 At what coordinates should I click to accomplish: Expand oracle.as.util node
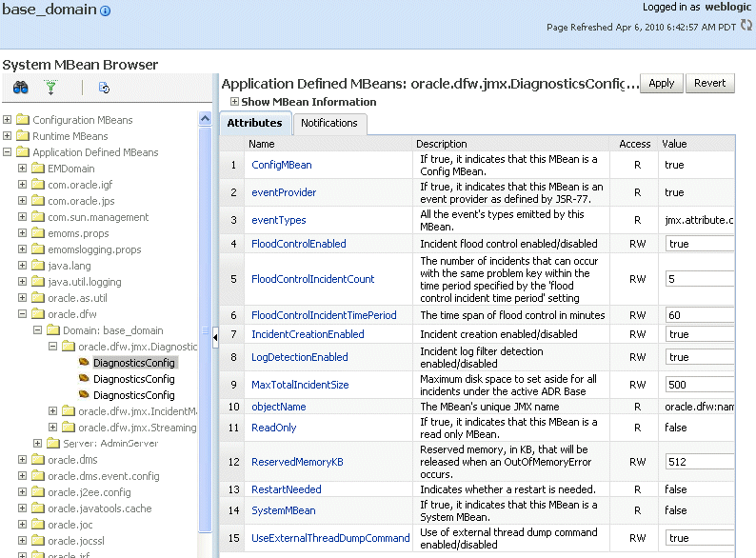click(x=22, y=297)
